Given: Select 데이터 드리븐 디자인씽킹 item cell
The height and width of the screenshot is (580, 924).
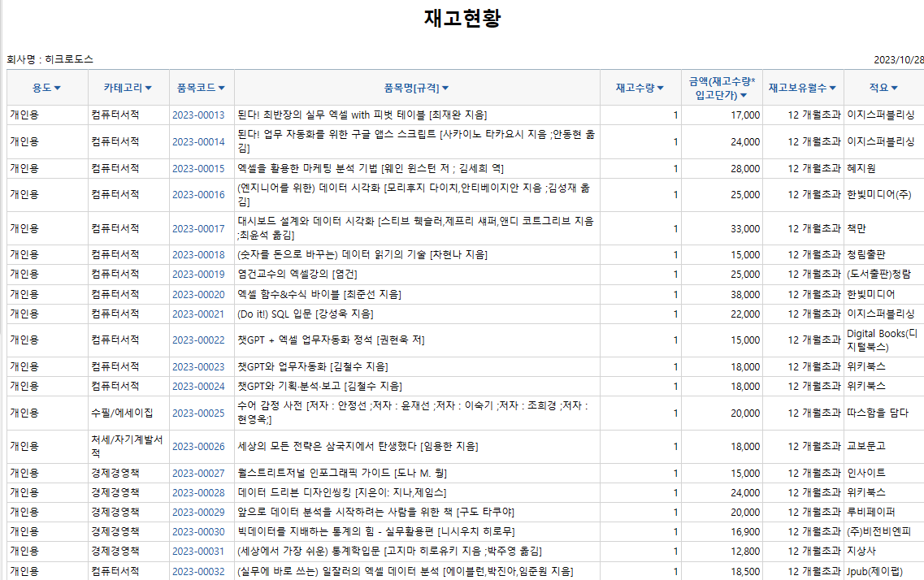Looking at the screenshot, I should pos(417,493).
